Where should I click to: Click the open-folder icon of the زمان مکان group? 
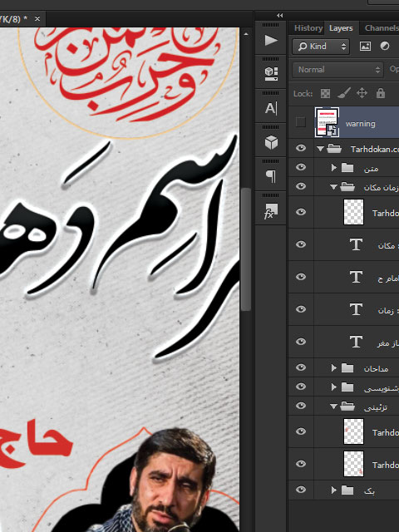[x=347, y=186]
